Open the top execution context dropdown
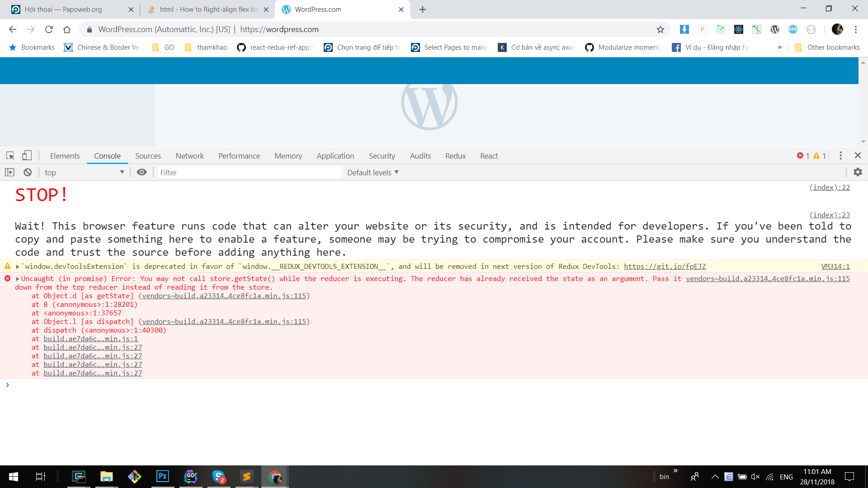The width and height of the screenshot is (868, 488). (84, 172)
